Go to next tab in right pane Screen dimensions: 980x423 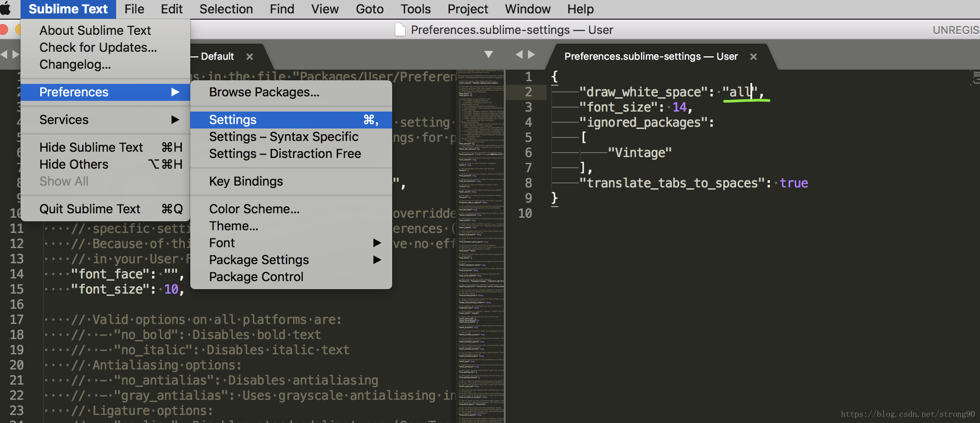pos(532,54)
